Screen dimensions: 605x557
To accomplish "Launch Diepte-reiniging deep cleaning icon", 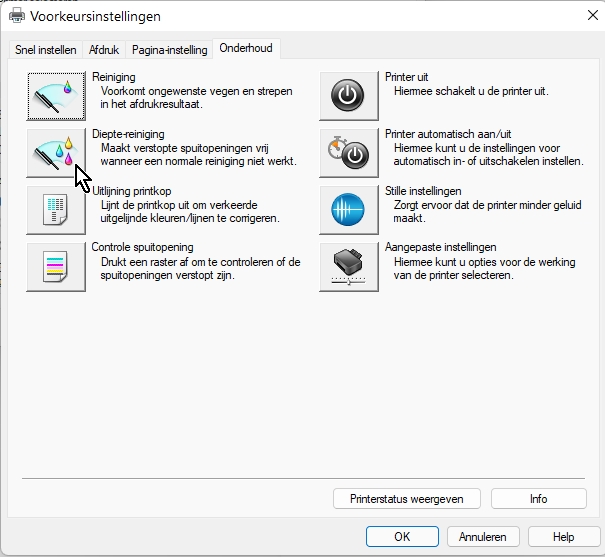I will pyautogui.click(x=56, y=152).
